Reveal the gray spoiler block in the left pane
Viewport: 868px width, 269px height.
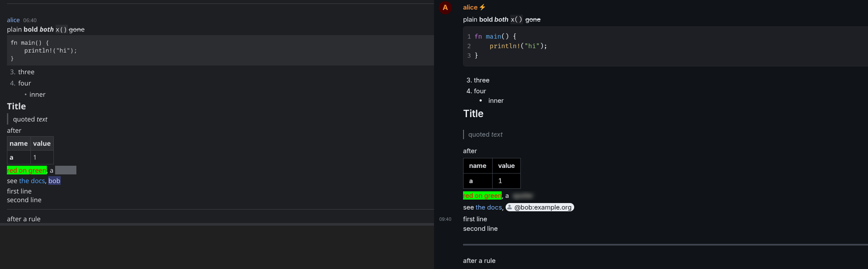[x=66, y=170]
